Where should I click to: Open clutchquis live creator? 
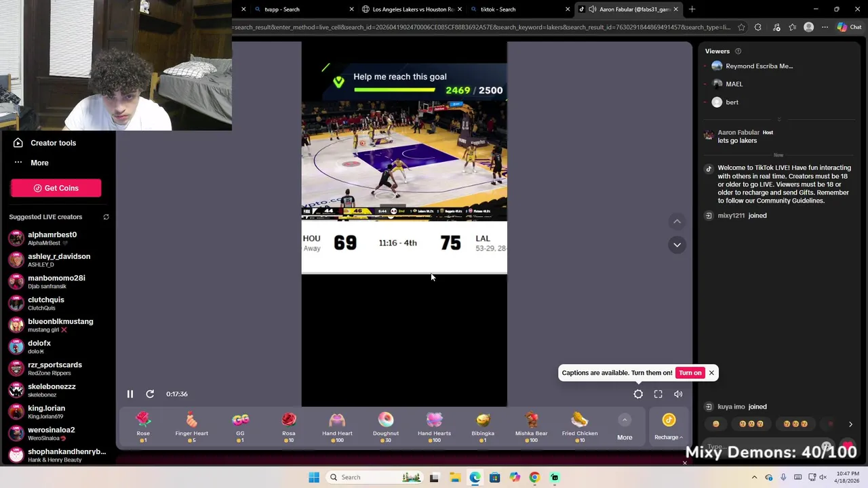click(x=57, y=304)
